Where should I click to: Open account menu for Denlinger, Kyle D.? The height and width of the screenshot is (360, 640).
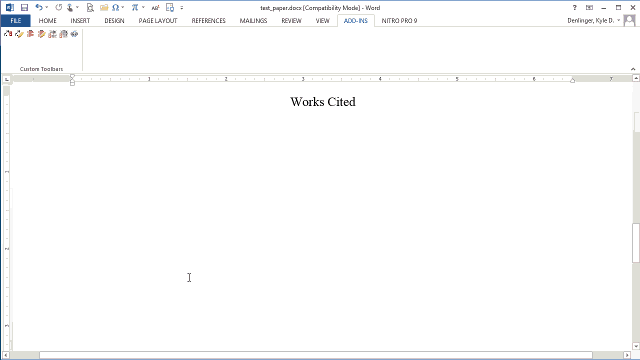tap(594, 20)
